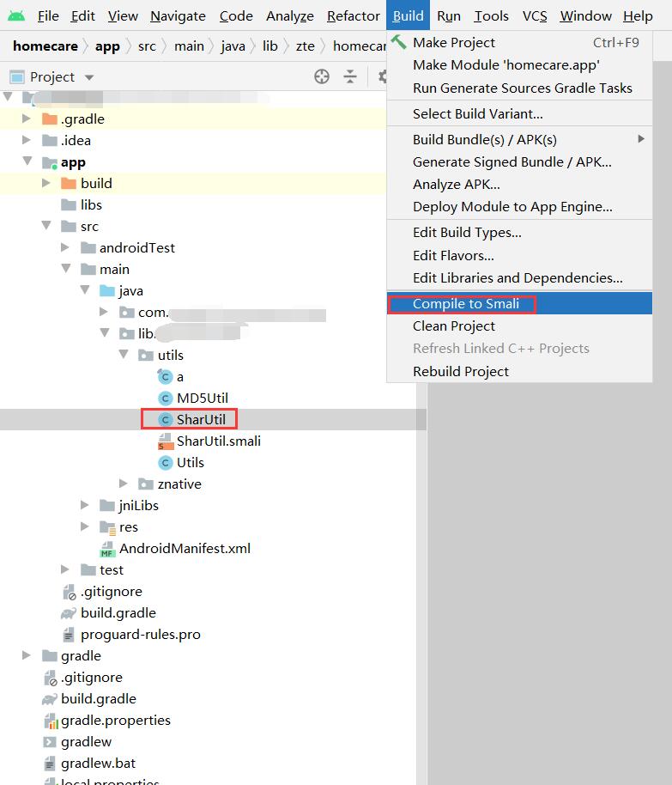
Task: Open AndroidManifest.xml in the tree
Action: tap(185, 548)
